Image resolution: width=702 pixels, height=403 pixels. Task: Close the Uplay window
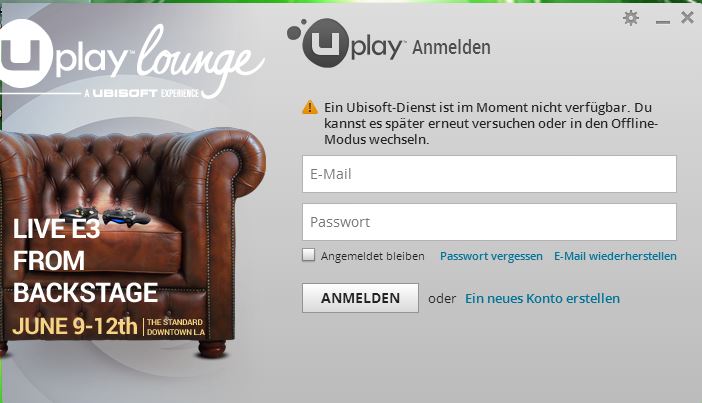tap(687, 17)
